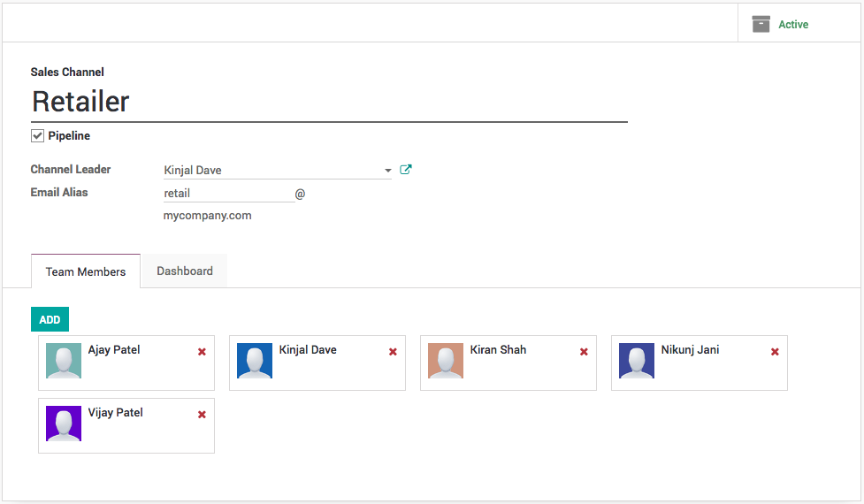Delete Kiran Shah member card

(x=584, y=352)
